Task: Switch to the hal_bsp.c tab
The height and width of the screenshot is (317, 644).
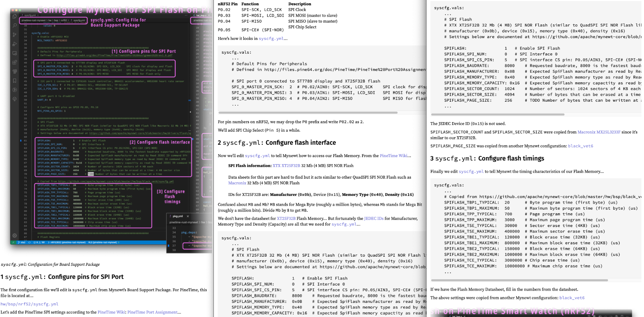Action: click(x=201, y=15)
